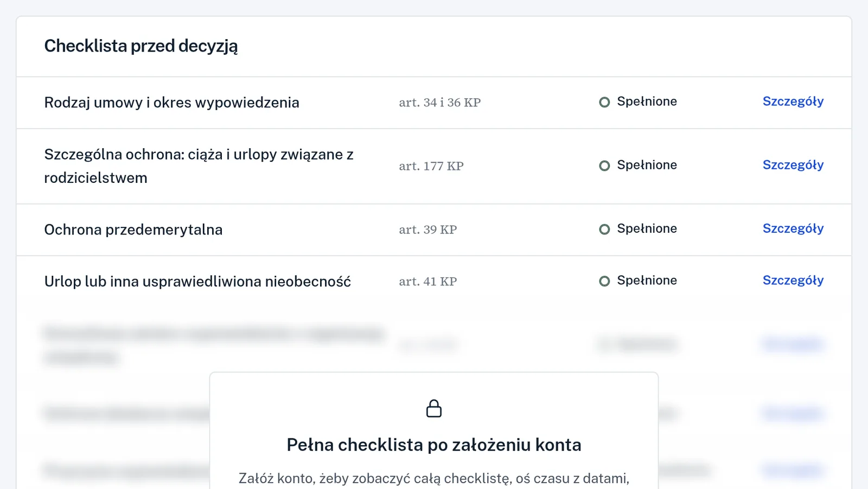Viewport: 868px width, 489px height.
Task: Click status circle icon in art. 39 KP row
Action: click(604, 229)
